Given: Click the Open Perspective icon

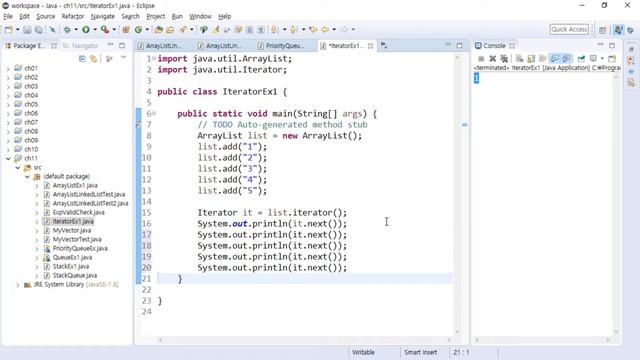Looking at the screenshot, I should (x=602, y=30).
